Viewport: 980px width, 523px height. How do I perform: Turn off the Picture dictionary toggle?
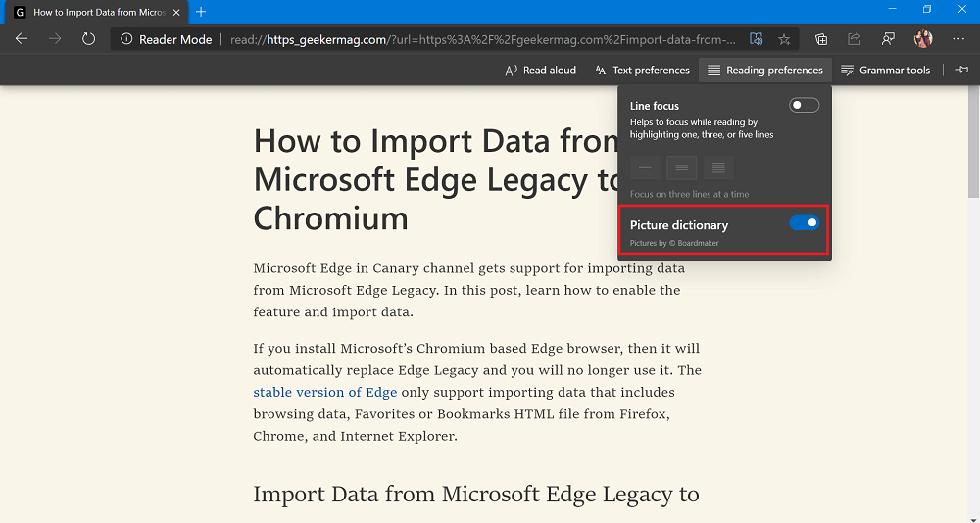pyautogui.click(x=804, y=222)
